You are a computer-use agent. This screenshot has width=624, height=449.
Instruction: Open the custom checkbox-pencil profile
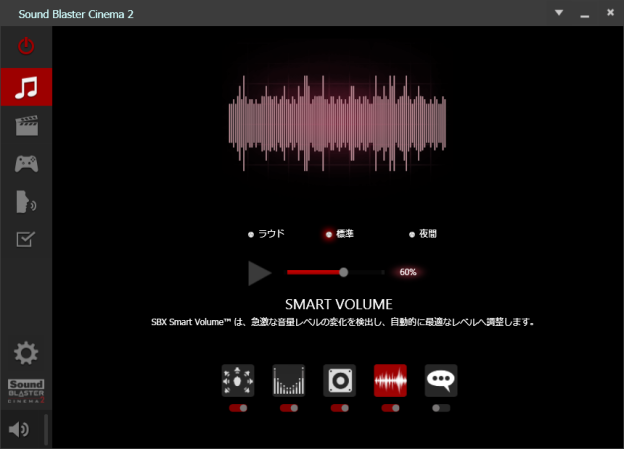point(26,239)
